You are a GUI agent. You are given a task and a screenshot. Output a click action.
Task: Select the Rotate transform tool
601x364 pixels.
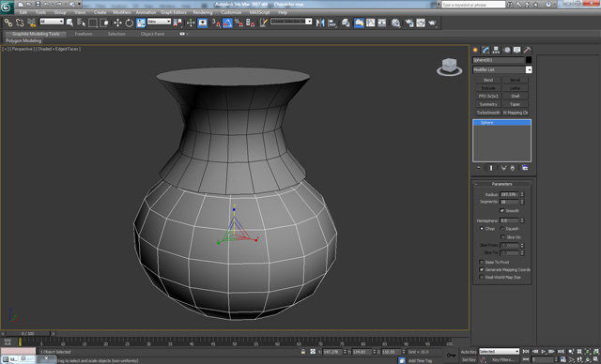130,23
